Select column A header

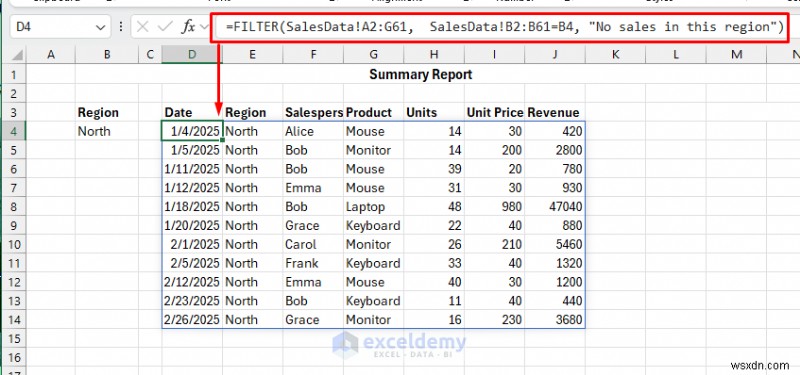[x=51, y=55]
